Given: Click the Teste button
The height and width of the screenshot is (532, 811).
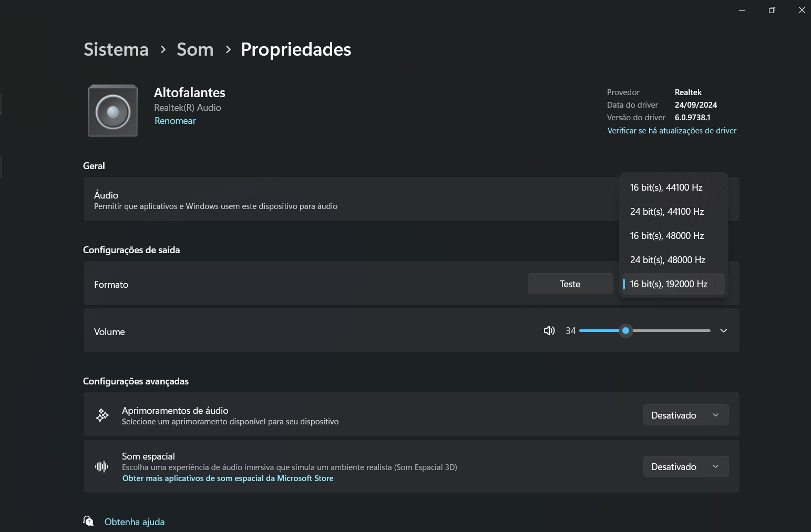Looking at the screenshot, I should [x=570, y=284].
